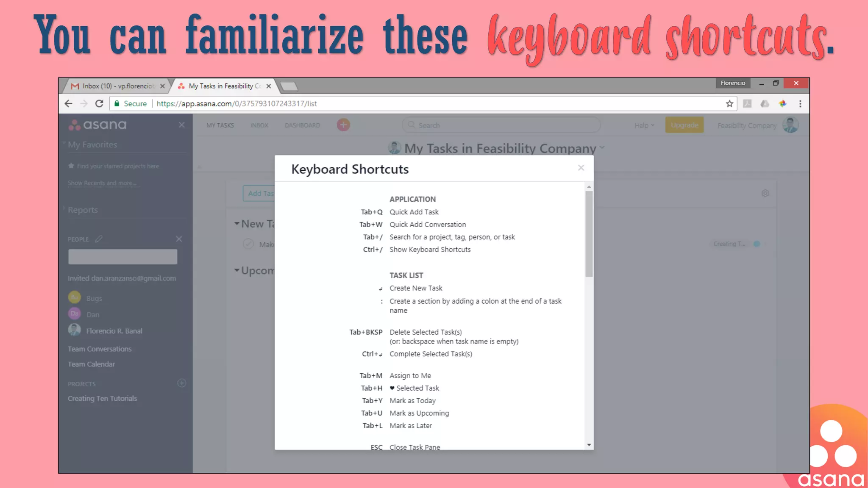Mark the first task complete checkmark
Viewport: 868px width, 488px height.
[x=248, y=244]
